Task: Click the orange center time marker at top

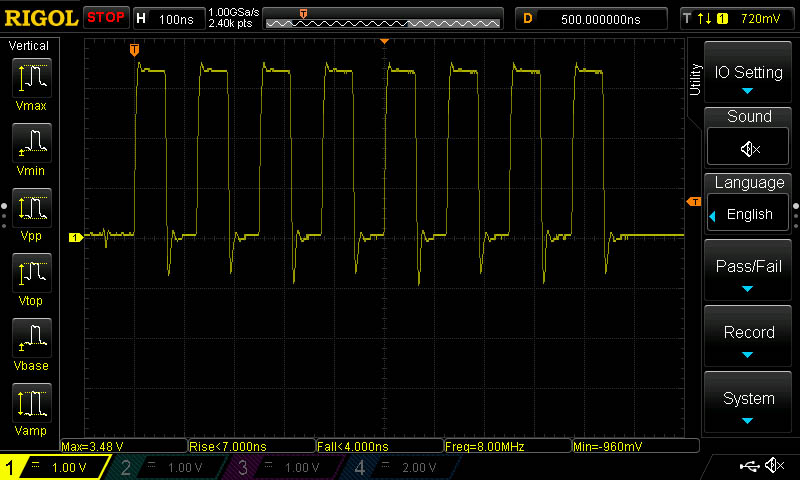Action: [385, 41]
